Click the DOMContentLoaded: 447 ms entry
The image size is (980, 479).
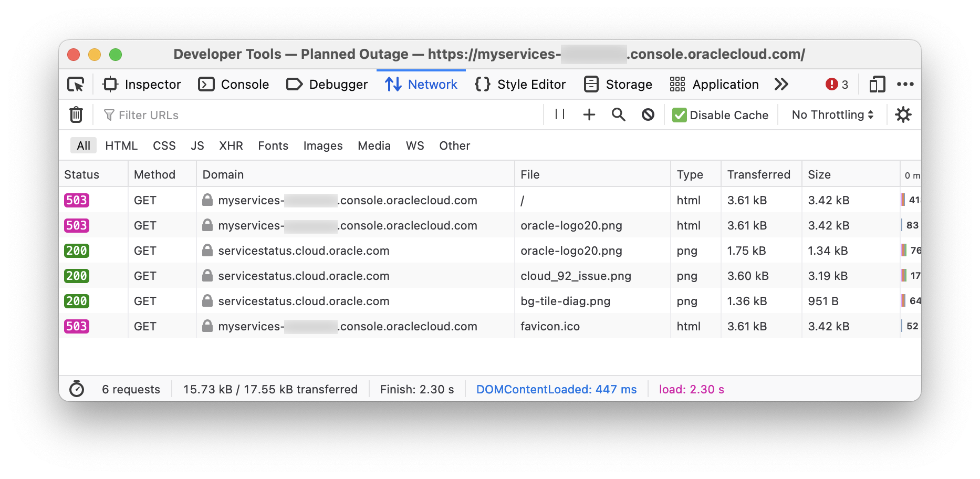(x=557, y=389)
